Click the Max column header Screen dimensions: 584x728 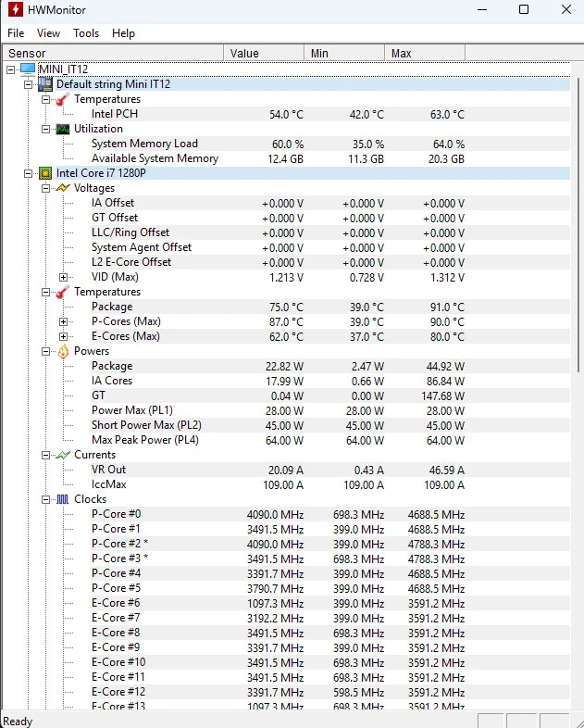point(426,53)
